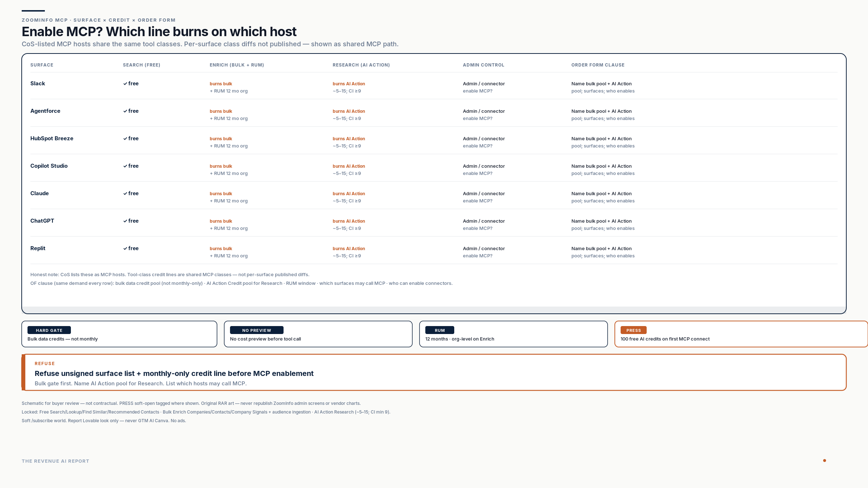Screen dimensions: 868x488
Task: Click 'burns bulk' in the Claude row
Action: (x=221, y=194)
